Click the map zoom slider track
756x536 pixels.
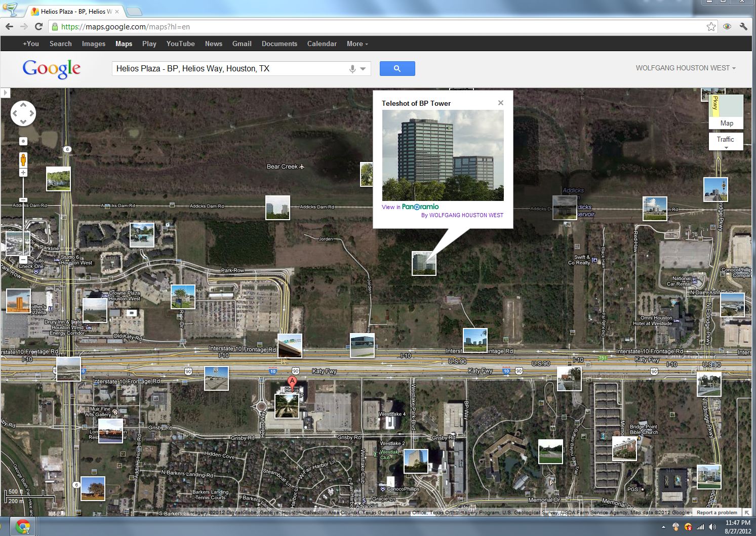pos(23,228)
